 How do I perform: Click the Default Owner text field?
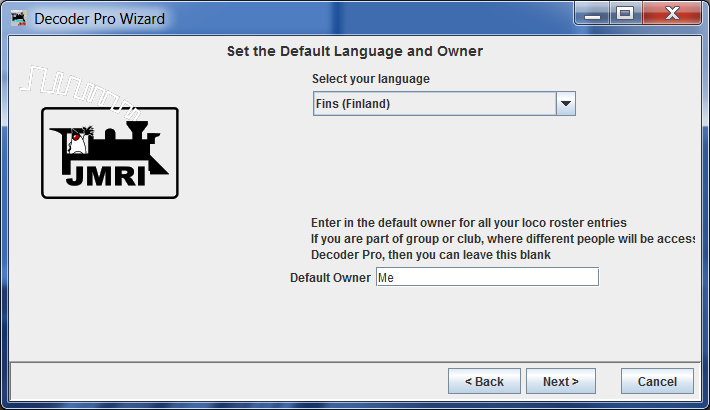point(487,277)
